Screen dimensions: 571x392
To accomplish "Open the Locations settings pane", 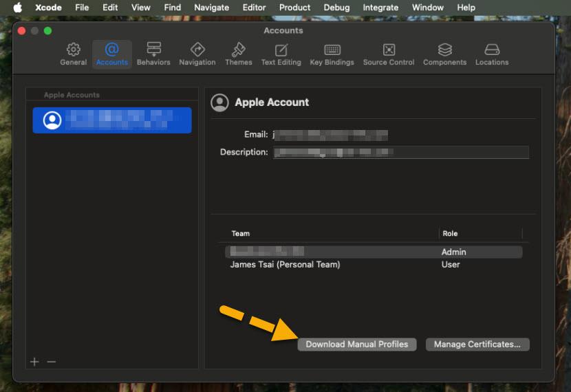I will [492, 54].
